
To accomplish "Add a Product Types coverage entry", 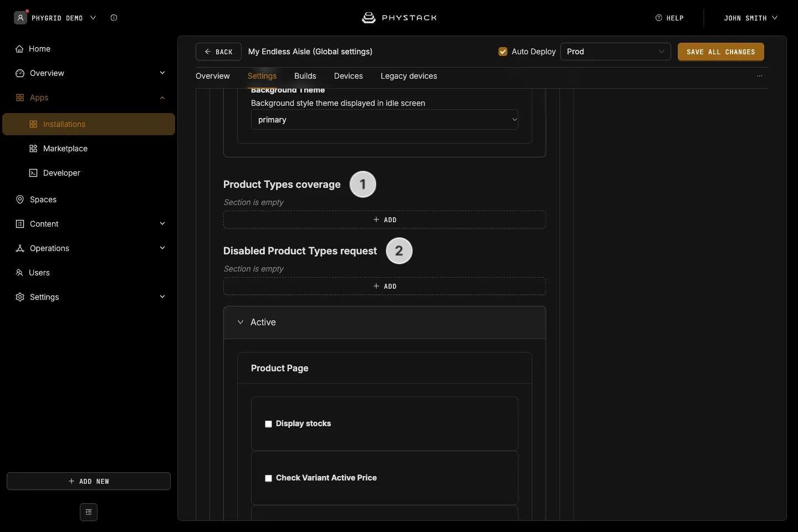I will pyautogui.click(x=385, y=219).
